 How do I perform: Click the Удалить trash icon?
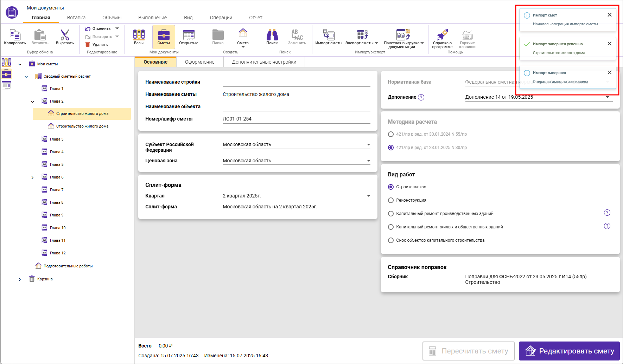pyautogui.click(x=88, y=45)
